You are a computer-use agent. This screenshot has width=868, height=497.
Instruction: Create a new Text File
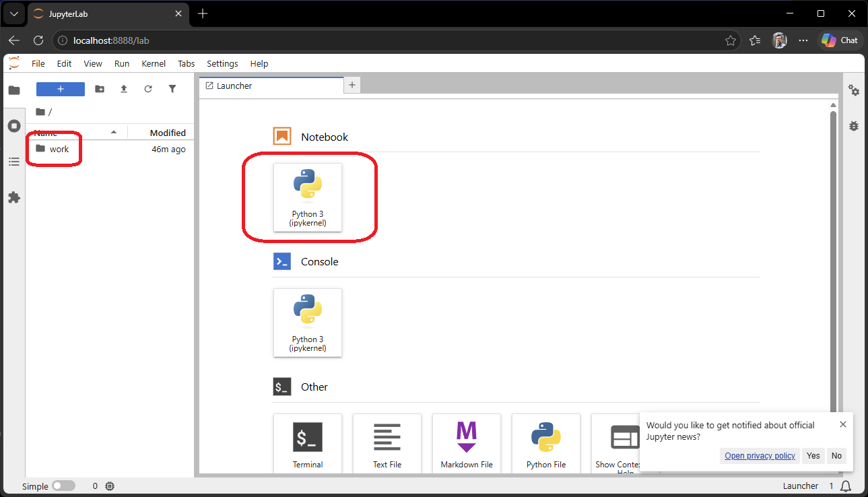tap(387, 443)
